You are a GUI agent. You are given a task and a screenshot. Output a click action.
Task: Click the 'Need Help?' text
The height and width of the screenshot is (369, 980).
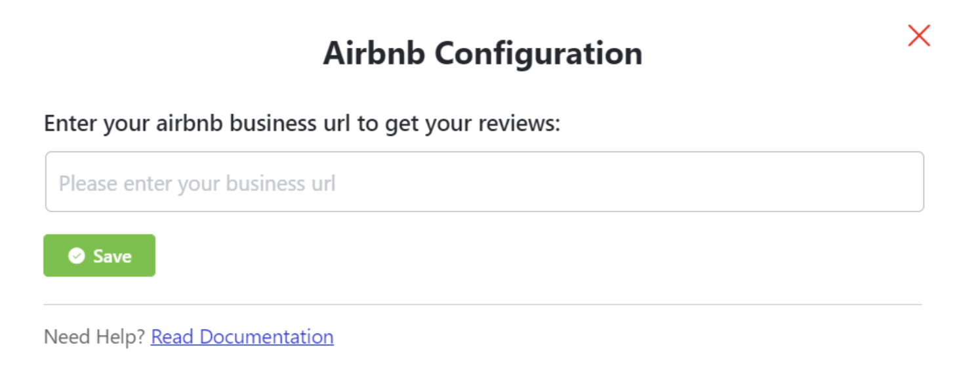tap(94, 337)
